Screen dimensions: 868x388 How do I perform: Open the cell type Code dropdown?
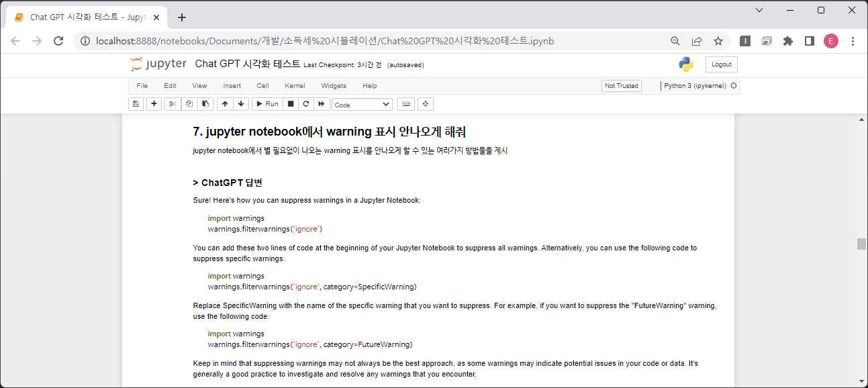click(x=362, y=104)
